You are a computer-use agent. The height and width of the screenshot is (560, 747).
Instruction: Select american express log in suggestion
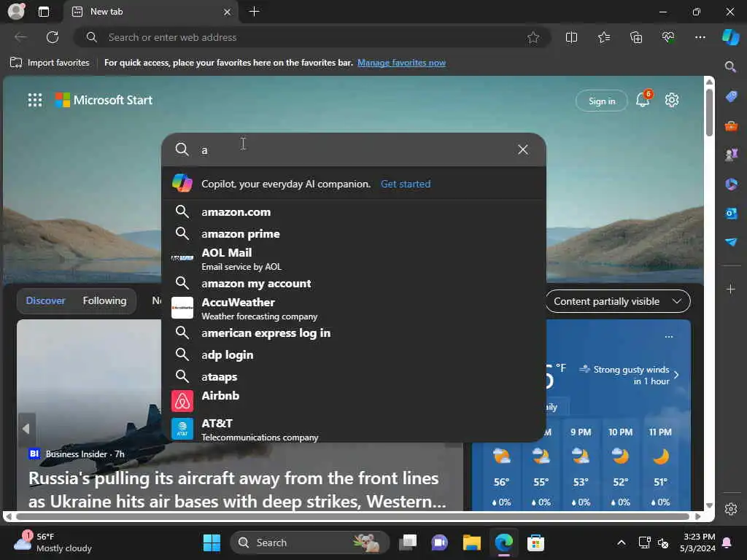point(354,332)
